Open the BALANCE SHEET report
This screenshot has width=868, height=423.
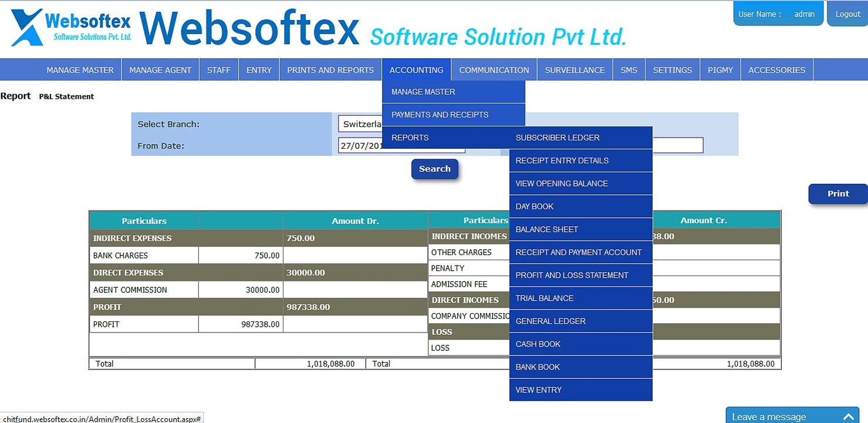click(581, 229)
